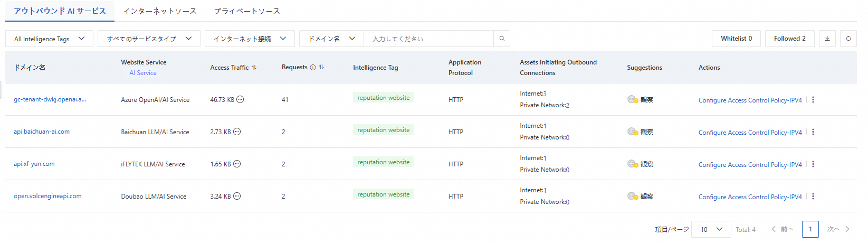Screen dimensions: 868x243
Task: Open the items-per-page dropdown showing 10
Action: click(711, 229)
